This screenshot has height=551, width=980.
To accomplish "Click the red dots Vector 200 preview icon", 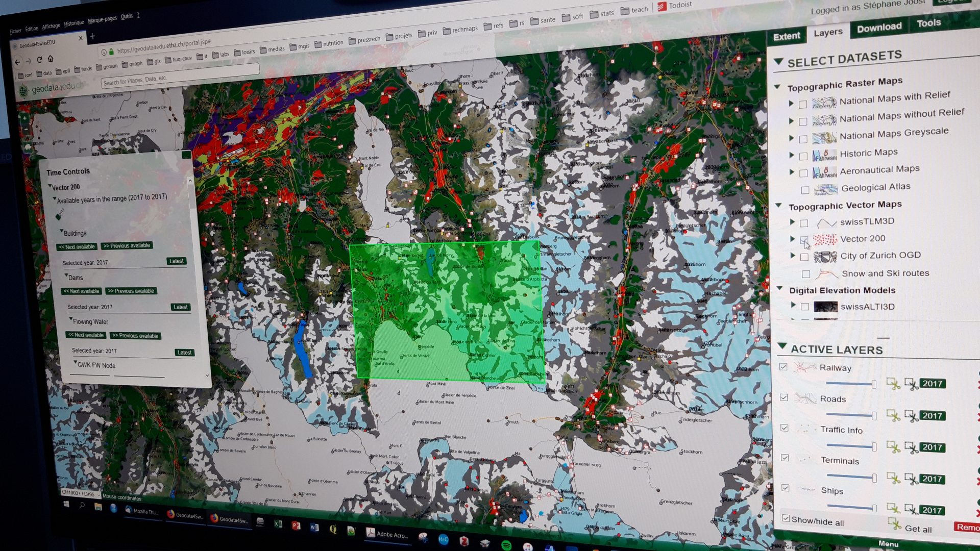I will click(824, 239).
